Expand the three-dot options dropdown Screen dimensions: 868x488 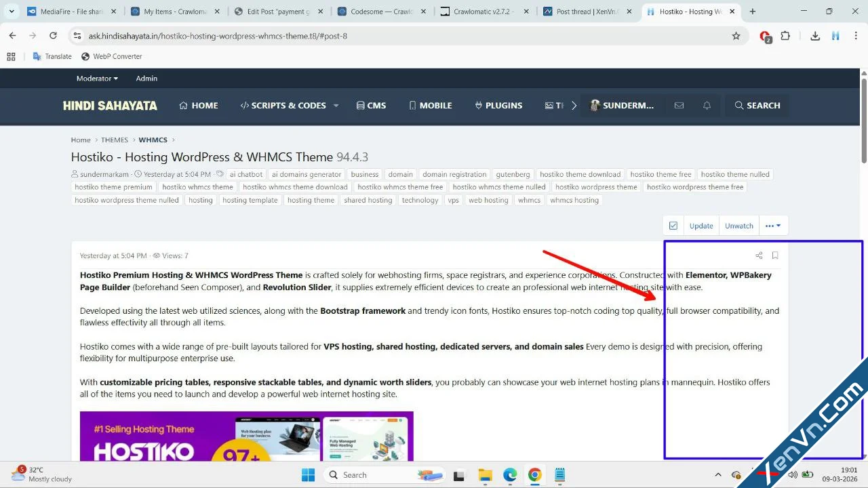click(x=773, y=226)
